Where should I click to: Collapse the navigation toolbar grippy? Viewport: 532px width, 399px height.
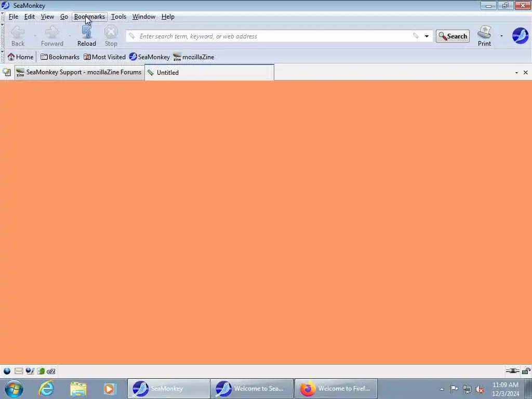(3, 36)
